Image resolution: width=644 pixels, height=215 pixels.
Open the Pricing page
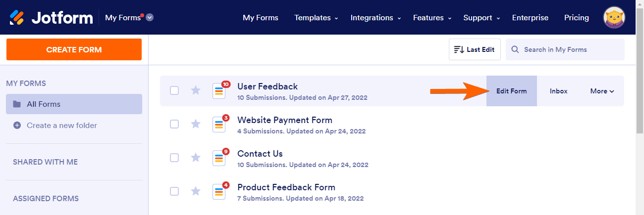click(x=576, y=18)
